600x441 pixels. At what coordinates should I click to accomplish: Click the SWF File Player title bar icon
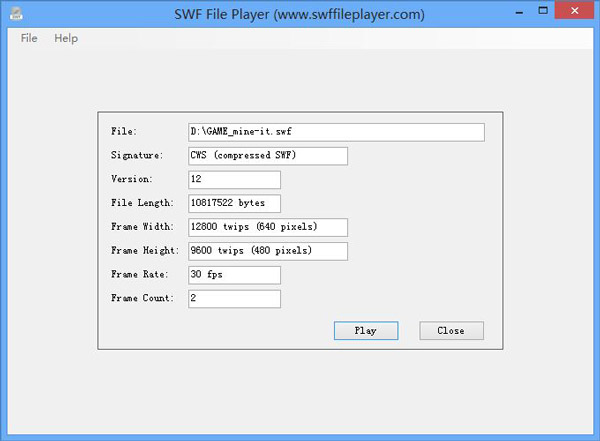[x=14, y=15]
